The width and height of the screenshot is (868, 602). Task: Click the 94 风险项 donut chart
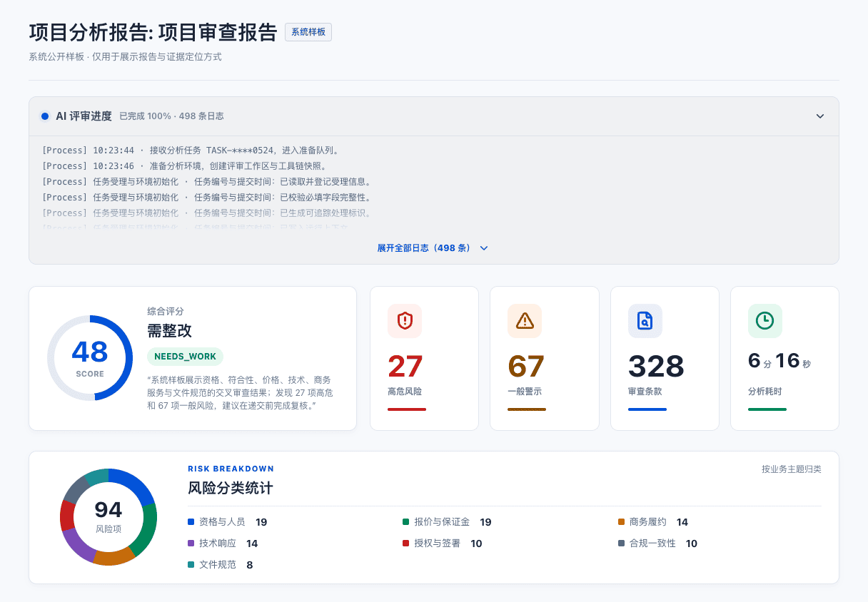108,517
